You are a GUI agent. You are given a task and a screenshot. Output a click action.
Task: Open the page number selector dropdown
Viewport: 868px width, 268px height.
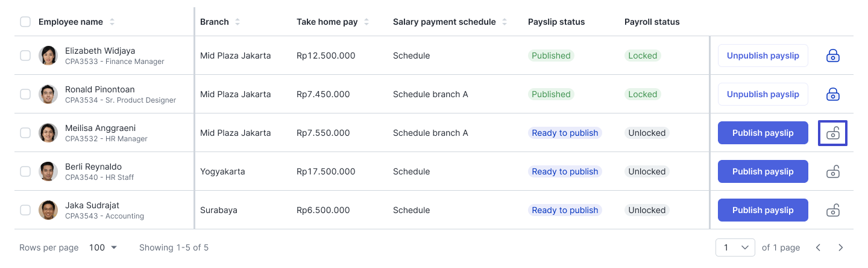[735, 247]
